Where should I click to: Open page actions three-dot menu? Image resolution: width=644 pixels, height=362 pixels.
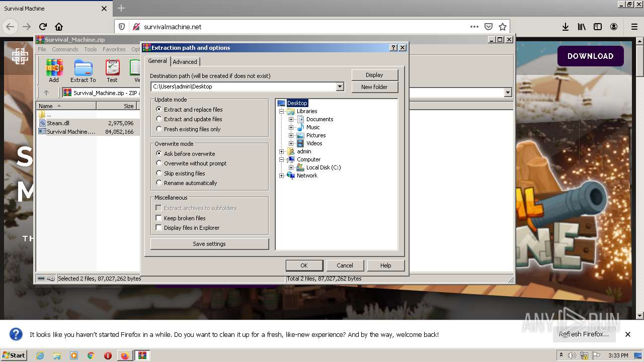(x=474, y=27)
